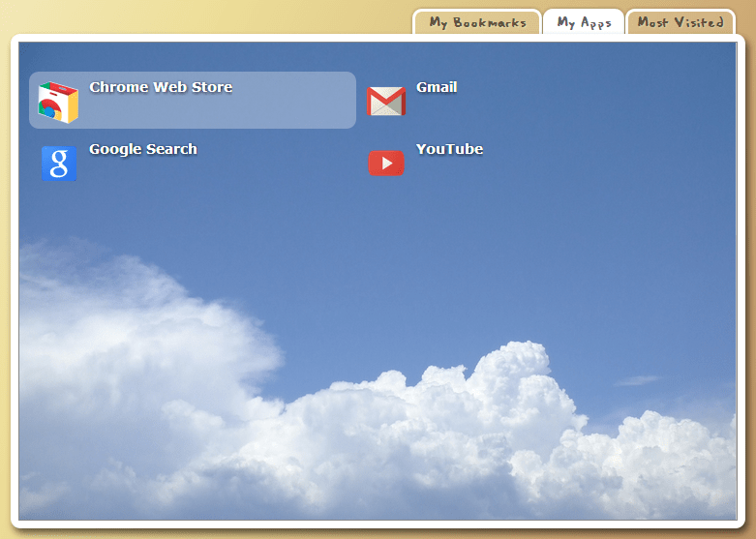Switch to the My Bookmarks tab
Image resolution: width=756 pixels, height=539 pixels.
477,22
